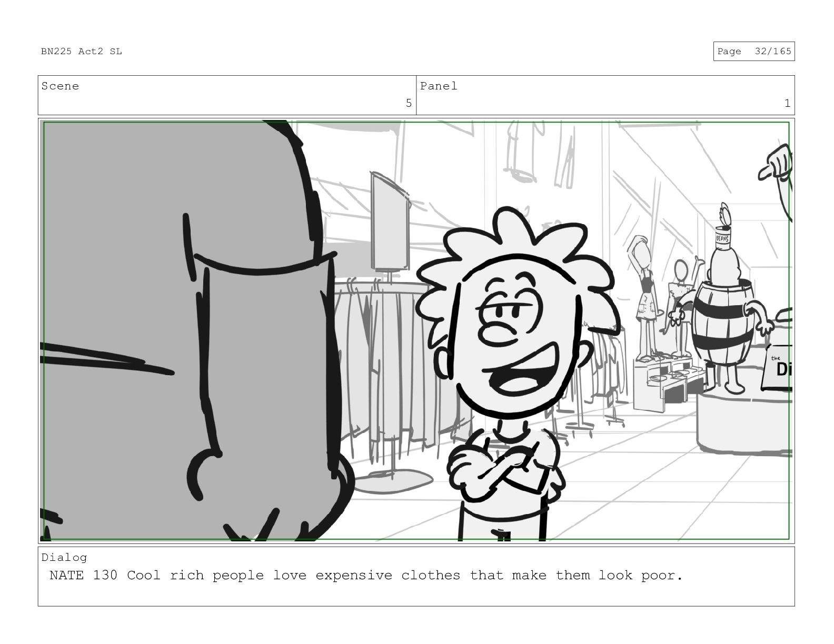This screenshot has height=644, width=834.
Task: Click the 'Dialog' label
Action: pos(64,557)
